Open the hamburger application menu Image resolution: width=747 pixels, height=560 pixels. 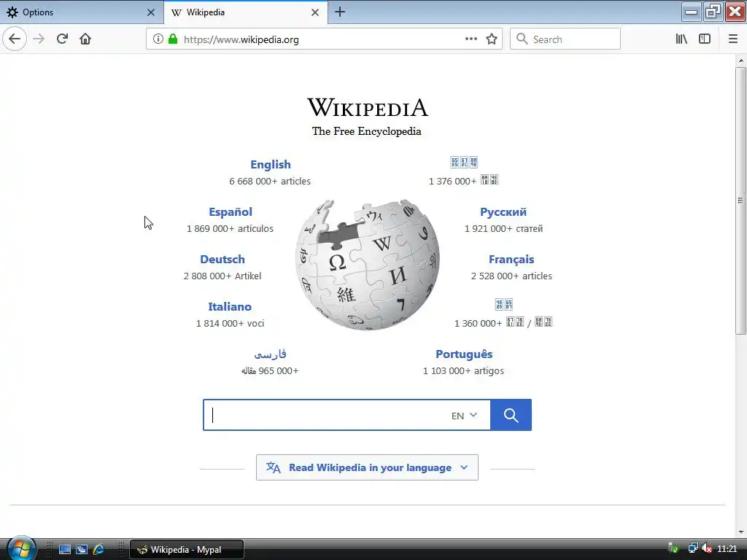732,39
